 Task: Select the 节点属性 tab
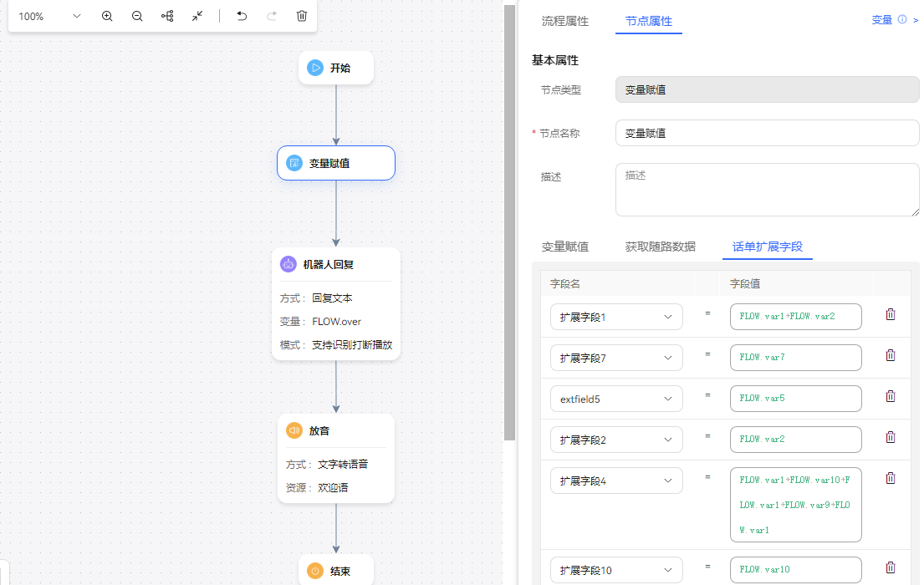pos(649,21)
